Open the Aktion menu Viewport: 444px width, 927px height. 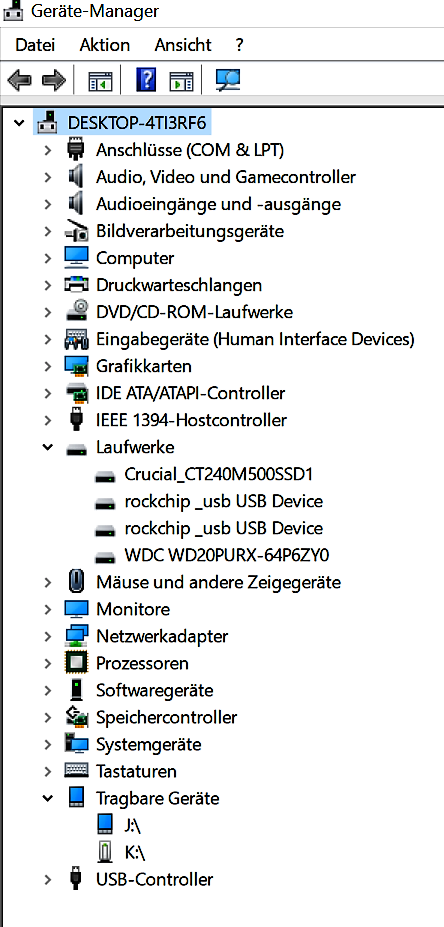[x=105, y=44]
